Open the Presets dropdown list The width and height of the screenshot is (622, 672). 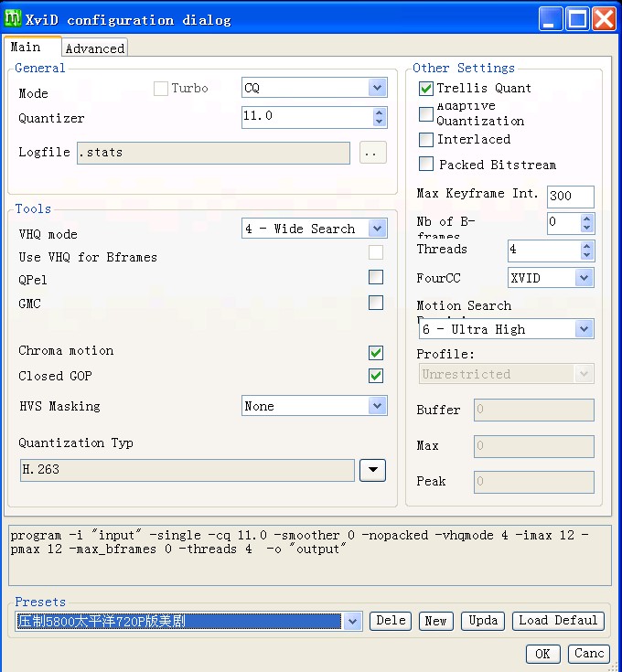(x=353, y=622)
